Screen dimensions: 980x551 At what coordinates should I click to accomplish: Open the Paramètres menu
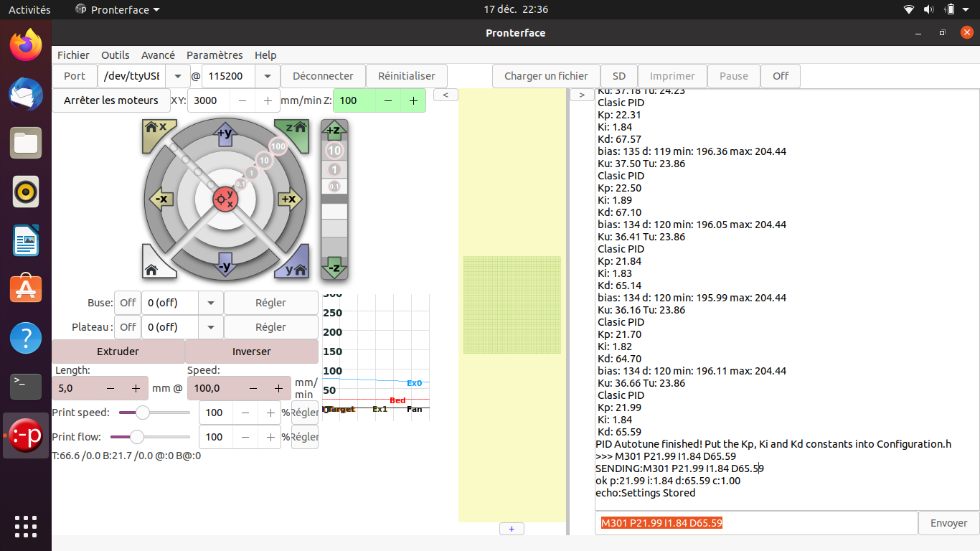click(215, 55)
